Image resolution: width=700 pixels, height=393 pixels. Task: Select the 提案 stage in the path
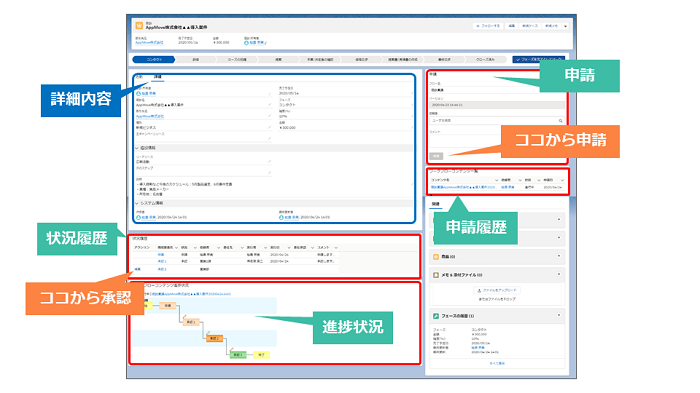click(x=278, y=59)
